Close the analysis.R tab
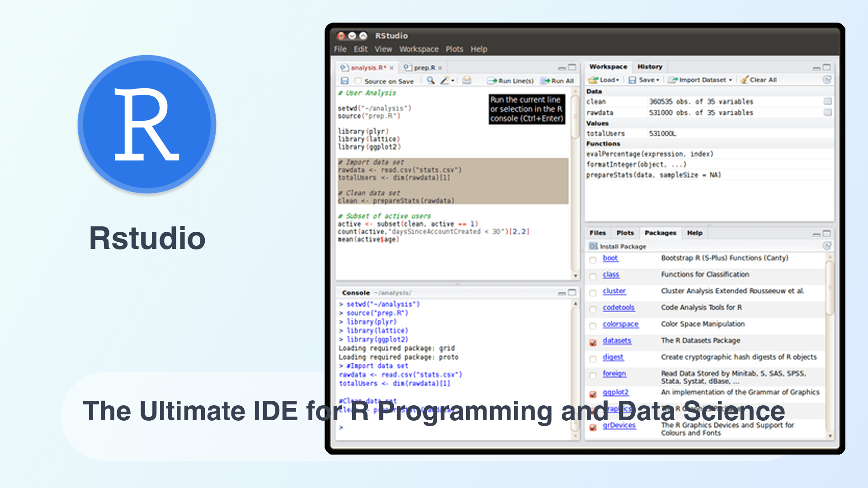Screen dimensions: 868x488 [x=392, y=68]
